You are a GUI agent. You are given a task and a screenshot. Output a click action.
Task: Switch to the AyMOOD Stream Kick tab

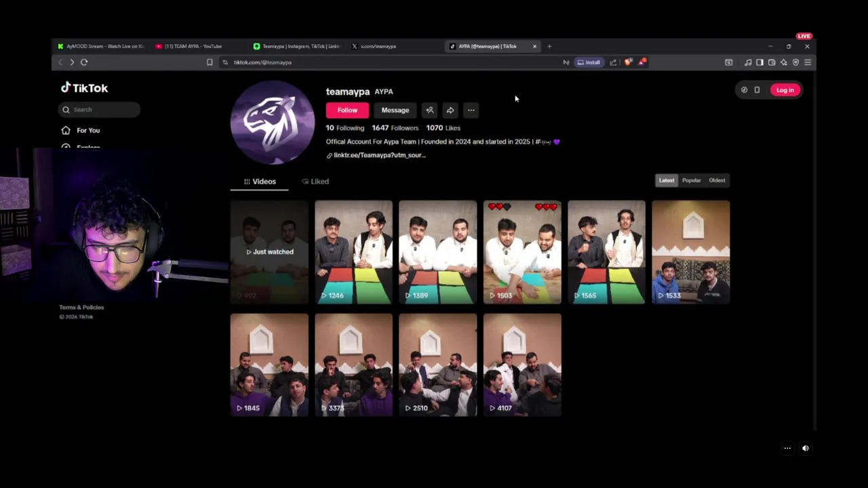(x=100, y=46)
